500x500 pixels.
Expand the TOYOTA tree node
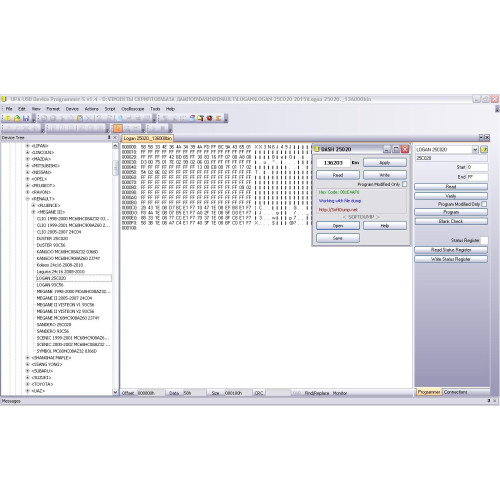pos(28,384)
